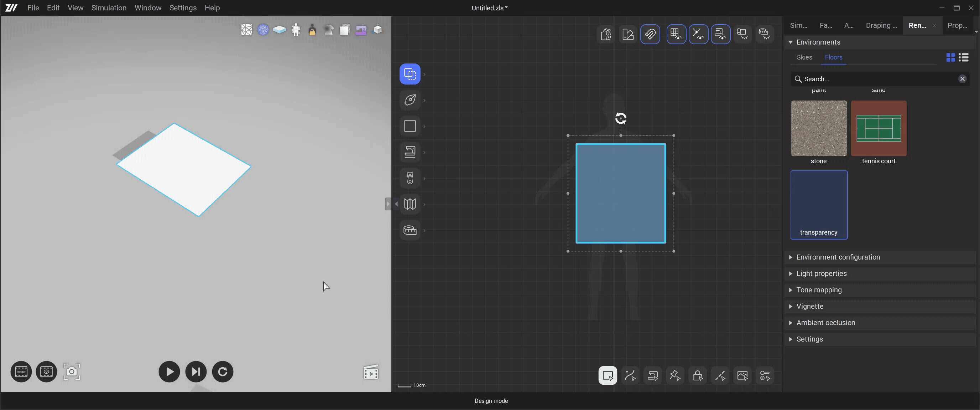Open the Render button in 3D view
Image resolution: width=980 pixels, height=410 pixels.
[x=21, y=371]
